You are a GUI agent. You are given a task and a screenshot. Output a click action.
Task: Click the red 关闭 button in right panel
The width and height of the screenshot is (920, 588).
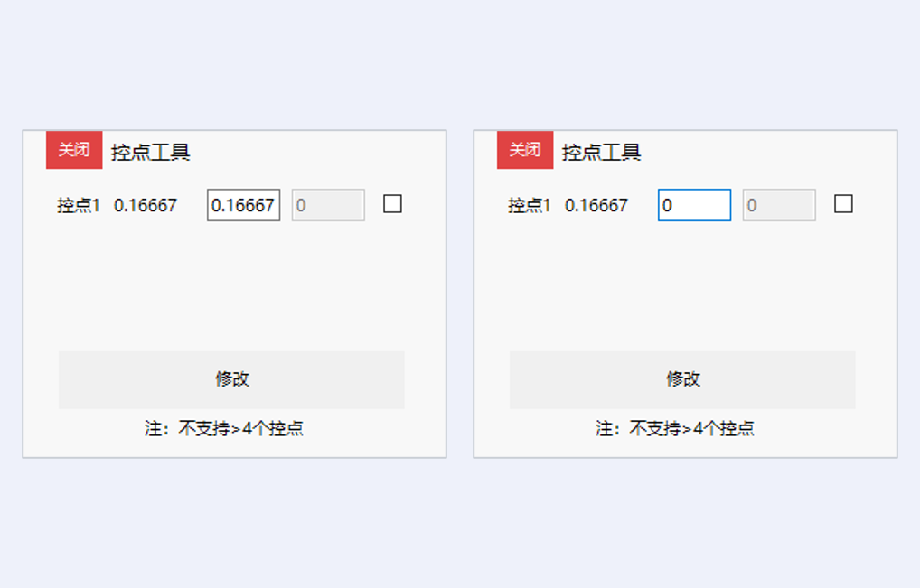(524, 150)
